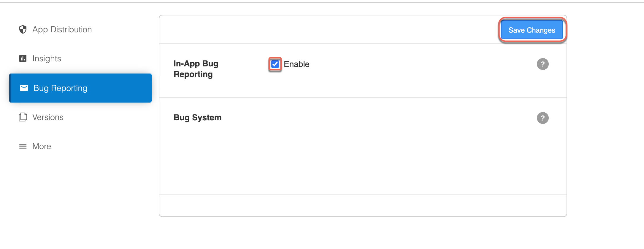
Task: Click the highlighted blue Save Changes control
Action: click(x=532, y=30)
